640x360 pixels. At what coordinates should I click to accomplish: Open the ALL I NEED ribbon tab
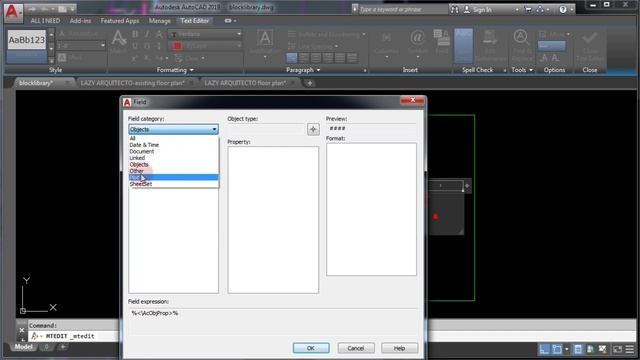45,21
